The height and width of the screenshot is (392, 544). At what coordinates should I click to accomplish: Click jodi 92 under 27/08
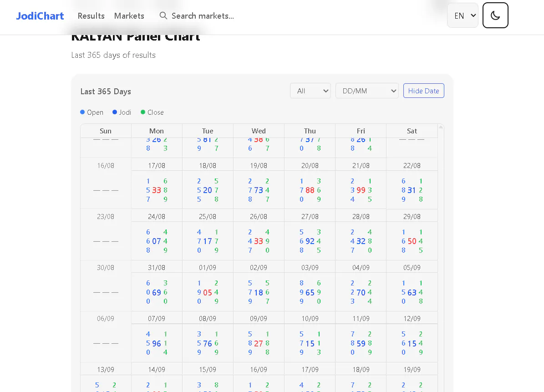coord(310,241)
